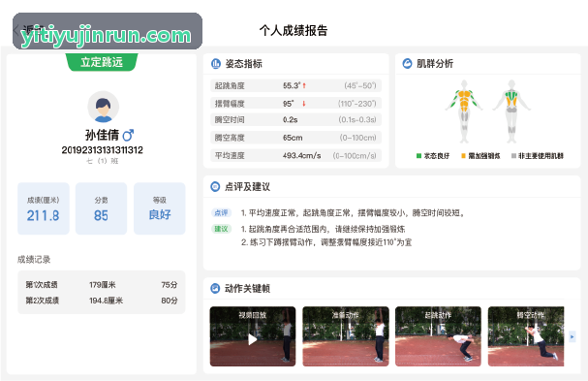Open the 腾空动作 keyframe thumbnail
The height and width of the screenshot is (381, 588).
pyautogui.click(x=526, y=336)
